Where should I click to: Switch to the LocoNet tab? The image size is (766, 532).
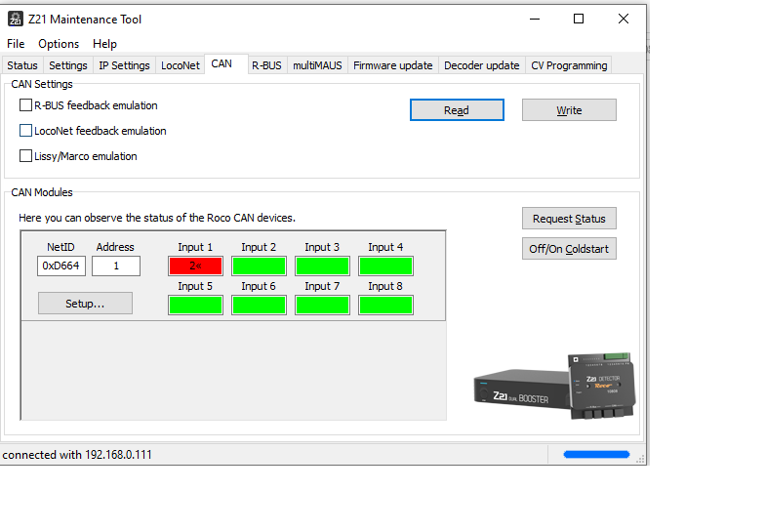click(181, 65)
